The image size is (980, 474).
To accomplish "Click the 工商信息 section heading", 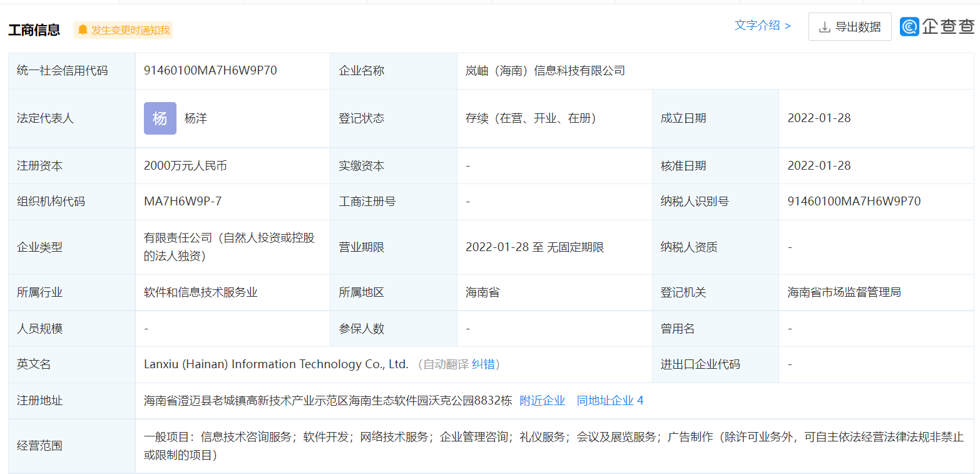I will pyautogui.click(x=33, y=29).
